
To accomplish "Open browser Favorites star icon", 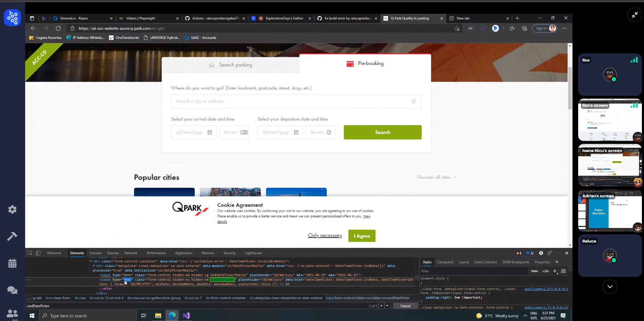I will click(512, 28).
